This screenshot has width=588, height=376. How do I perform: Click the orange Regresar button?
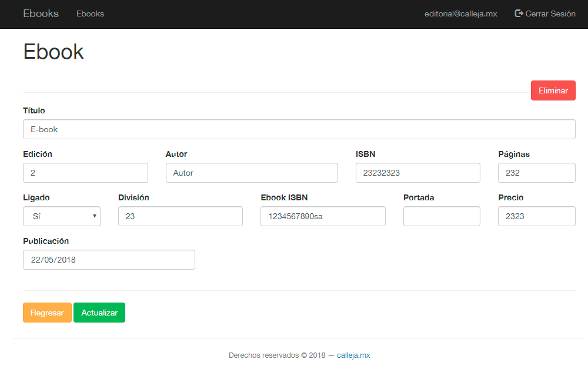[47, 313]
